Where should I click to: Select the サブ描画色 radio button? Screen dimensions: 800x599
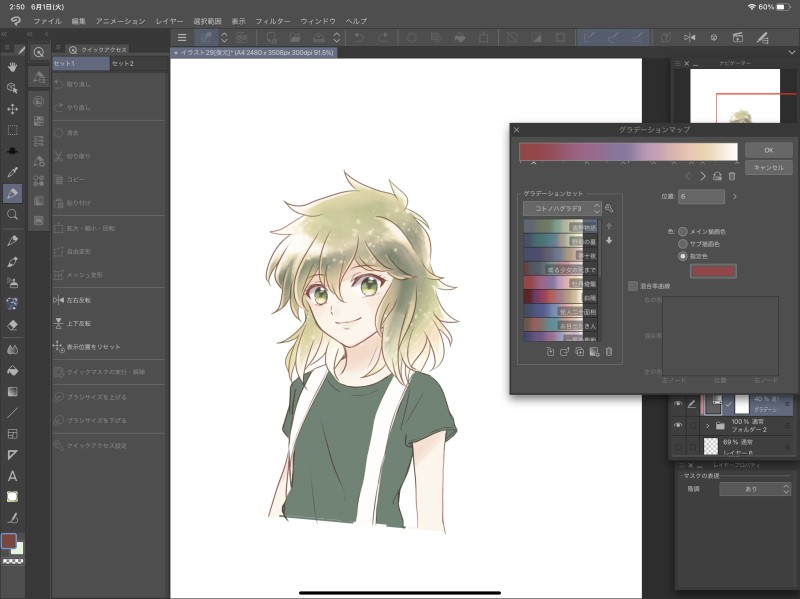pos(683,243)
